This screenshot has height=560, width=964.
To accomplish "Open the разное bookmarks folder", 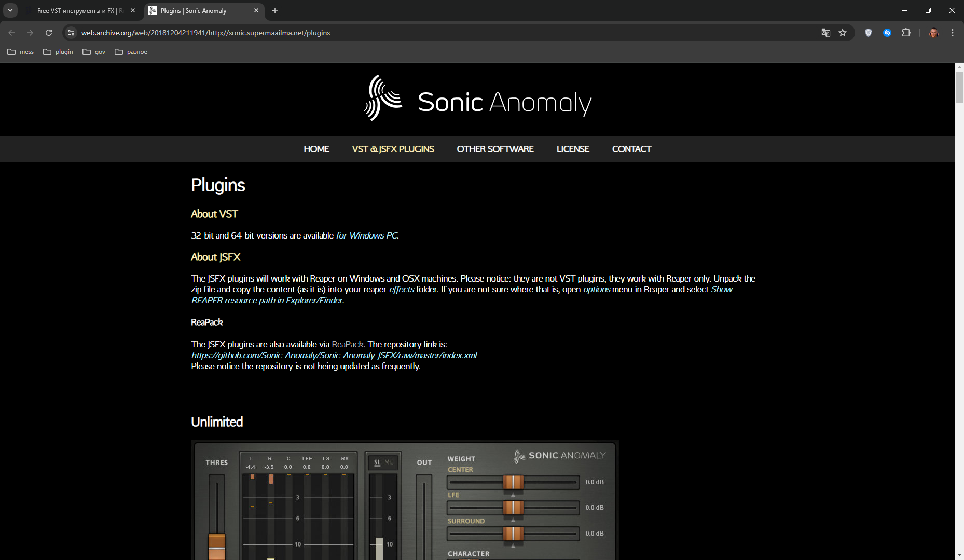I will click(131, 52).
